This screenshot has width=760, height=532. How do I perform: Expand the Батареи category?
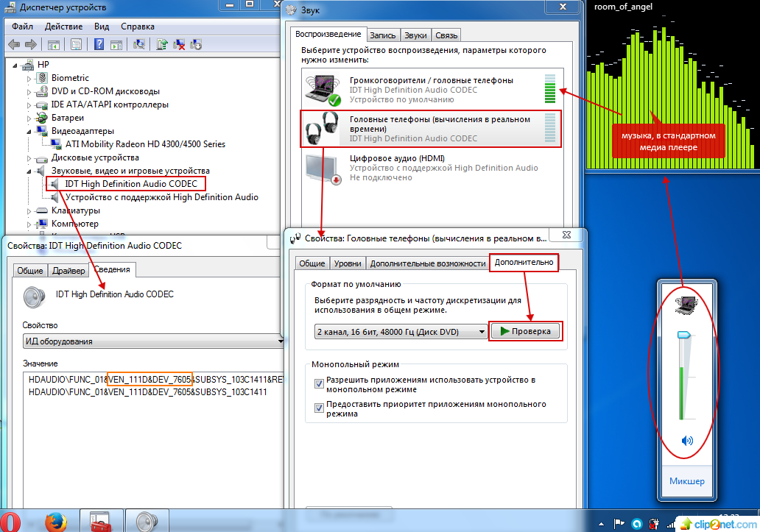pyautogui.click(x=29, y=118)
